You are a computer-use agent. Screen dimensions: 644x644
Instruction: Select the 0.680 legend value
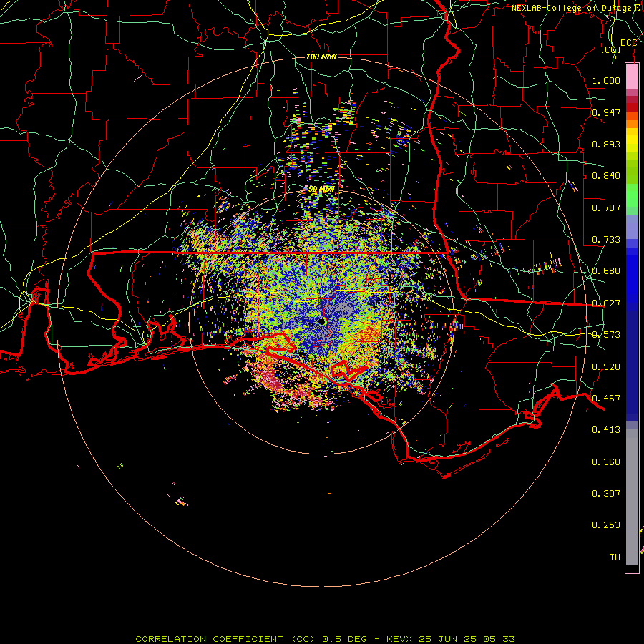click(606, 271)
